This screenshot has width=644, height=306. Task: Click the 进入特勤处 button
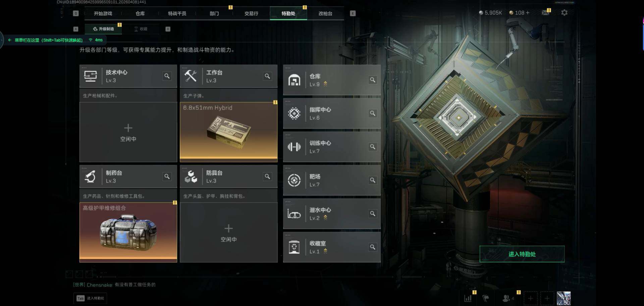tap(522, 254)
